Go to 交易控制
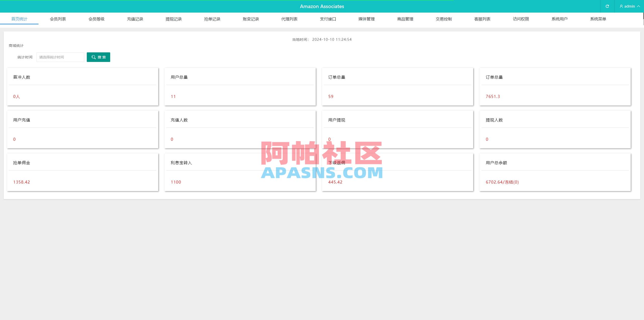Image resolution: width=644 pixels, height=320 pixels. click(x=443, y=19)
